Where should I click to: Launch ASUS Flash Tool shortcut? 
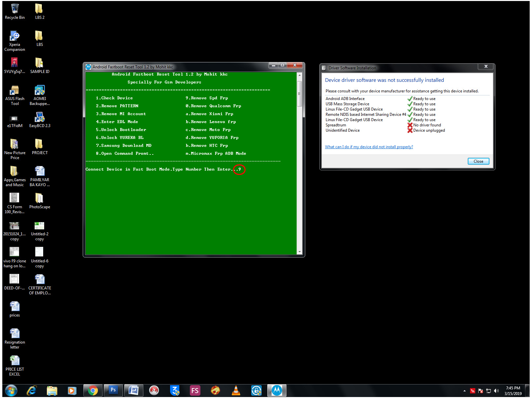point(15,95)
